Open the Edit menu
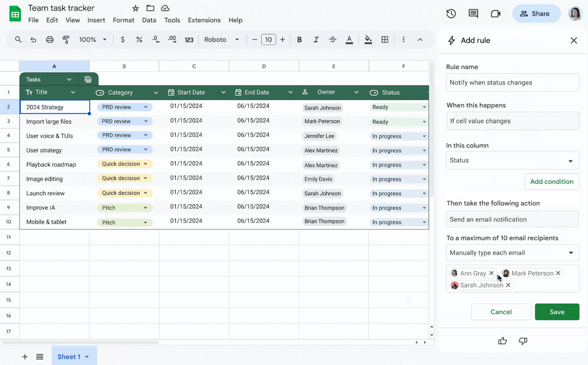Viewport: 588px width, 365px height. click(x=52, y=20)
